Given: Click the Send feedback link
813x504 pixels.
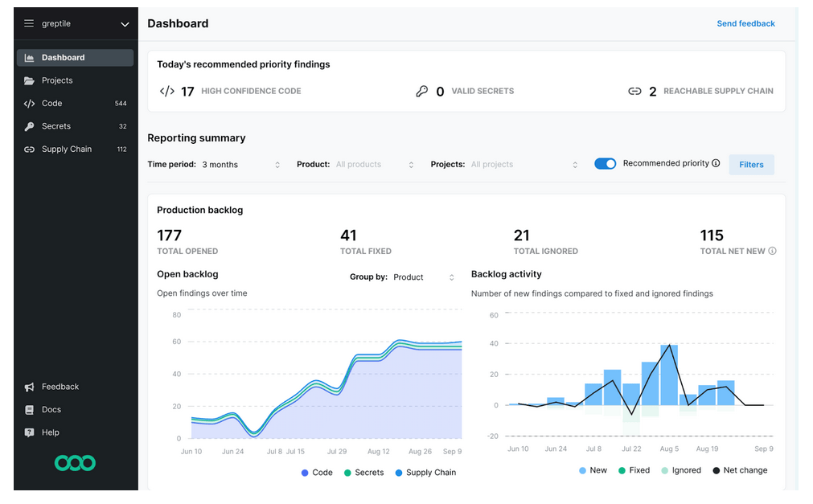Looking at the screenshot, I should (x=745, y=23).
